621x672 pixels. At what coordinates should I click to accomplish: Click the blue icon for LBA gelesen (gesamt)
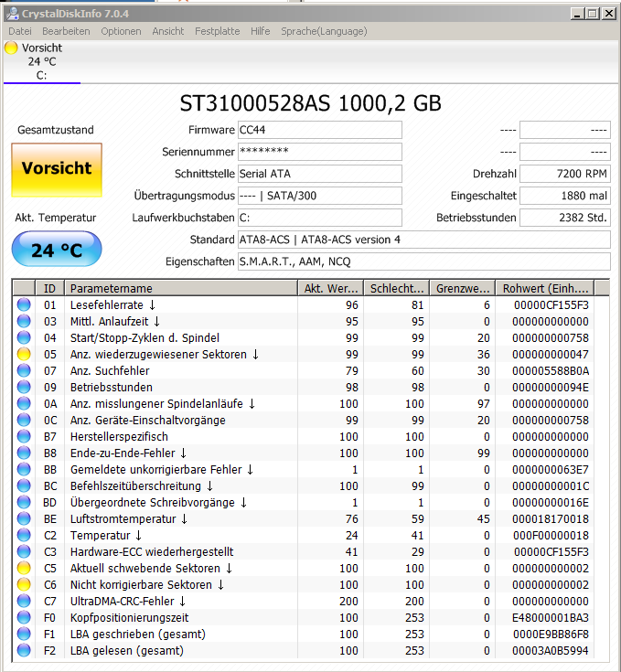tap(24, 650)
